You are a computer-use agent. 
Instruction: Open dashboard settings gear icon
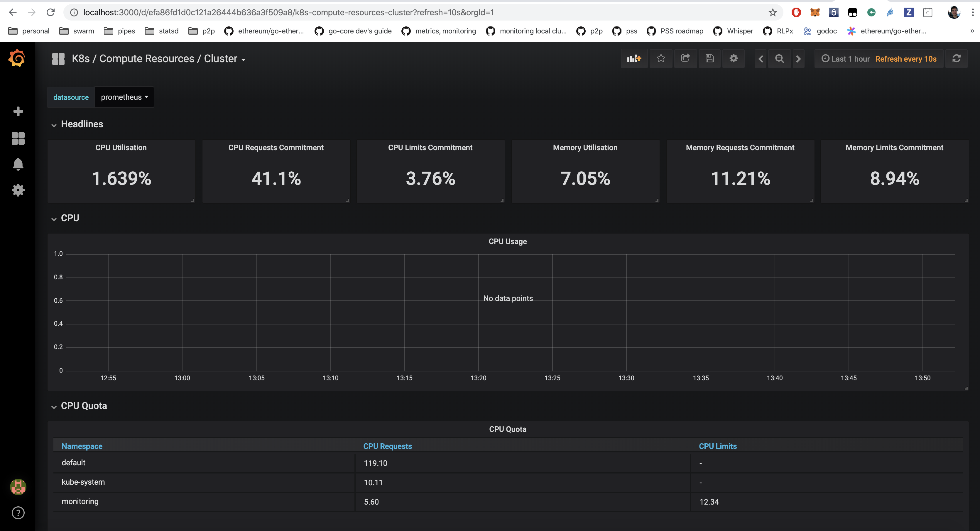[x=733, y=59]
